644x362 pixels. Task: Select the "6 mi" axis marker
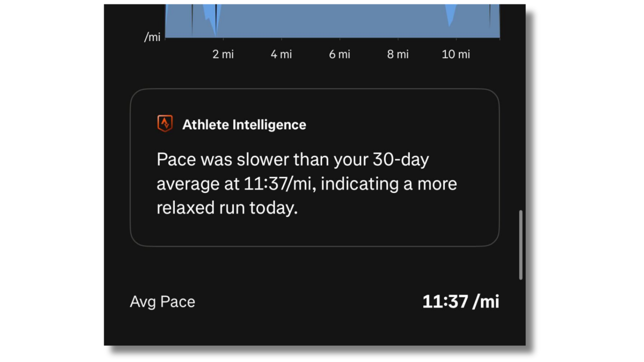339,54
